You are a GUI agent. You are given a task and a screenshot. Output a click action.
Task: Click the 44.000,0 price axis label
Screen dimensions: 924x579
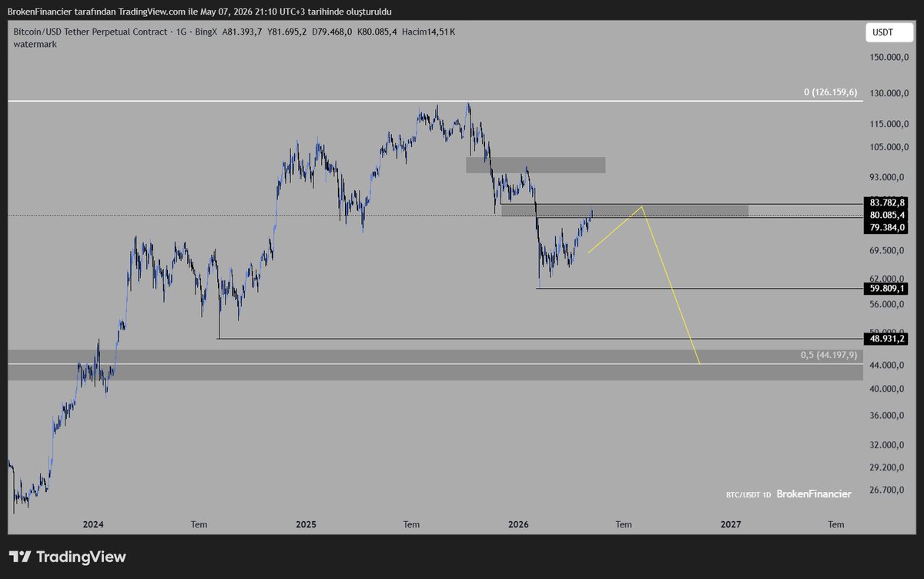(888, 365)
